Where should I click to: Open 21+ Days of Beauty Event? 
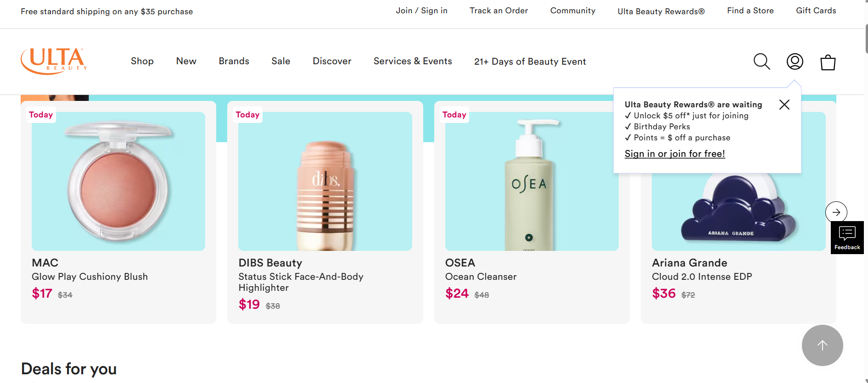click(530, 61)
